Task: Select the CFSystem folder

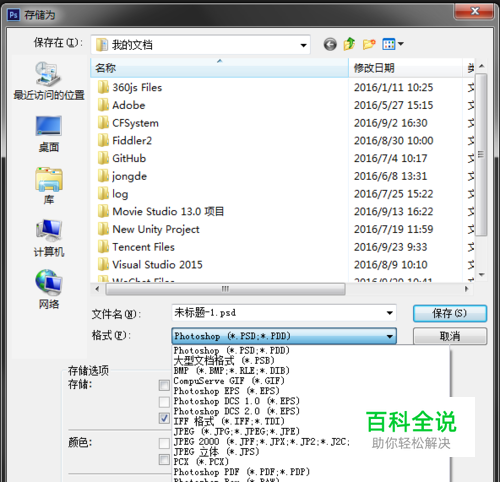Action: (135, 123)
